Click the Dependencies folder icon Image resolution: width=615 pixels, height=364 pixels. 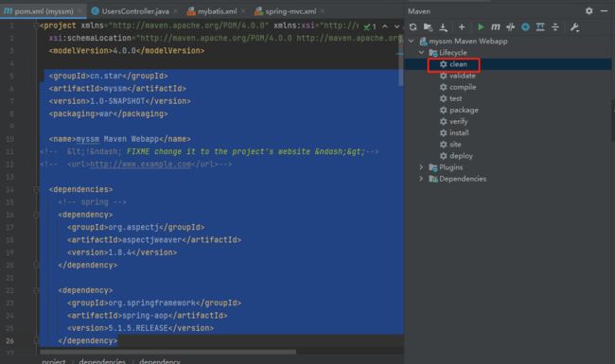pyautogui.click(x=433, y=179)
